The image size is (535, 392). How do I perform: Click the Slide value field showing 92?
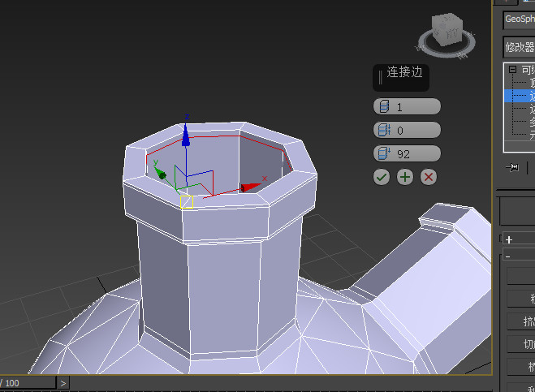416,153
